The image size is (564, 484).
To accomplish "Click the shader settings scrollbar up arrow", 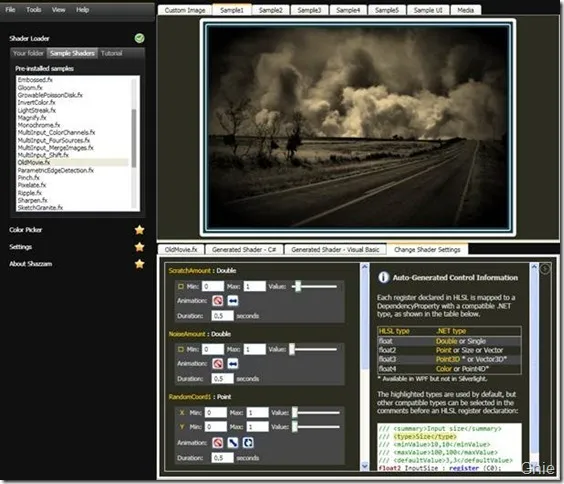I will coord(364,266).
